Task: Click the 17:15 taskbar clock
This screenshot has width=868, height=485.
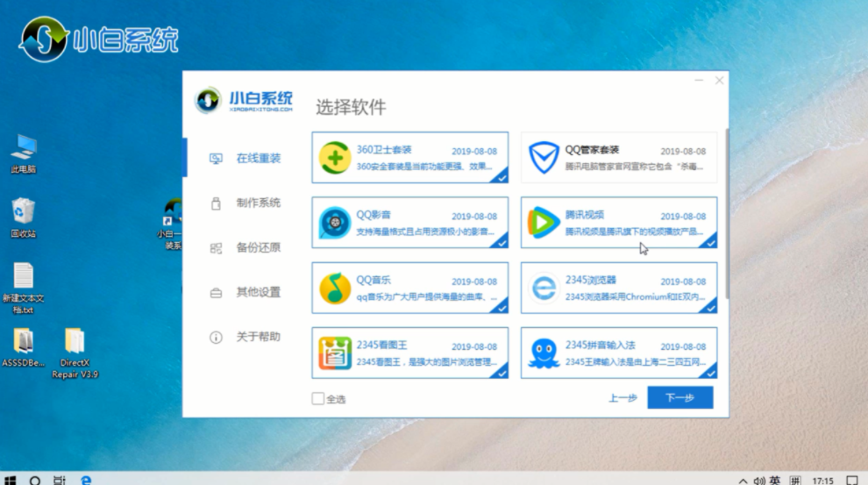Action: click(x=822, y=481)
